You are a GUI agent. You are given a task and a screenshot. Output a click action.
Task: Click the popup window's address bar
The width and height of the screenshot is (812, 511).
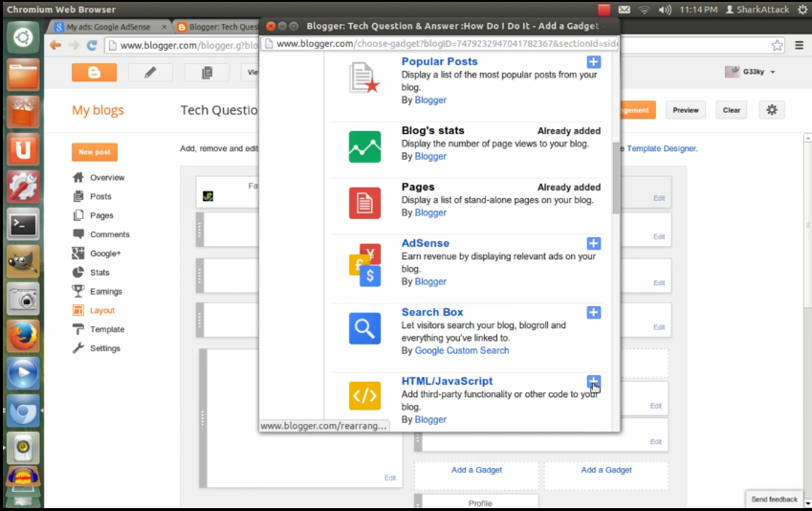pos(440,44)
